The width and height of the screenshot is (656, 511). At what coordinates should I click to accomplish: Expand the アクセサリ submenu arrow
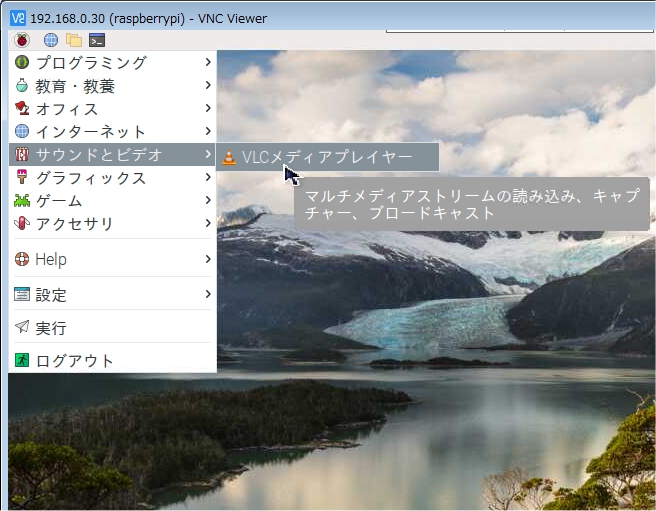pos(208,223)
